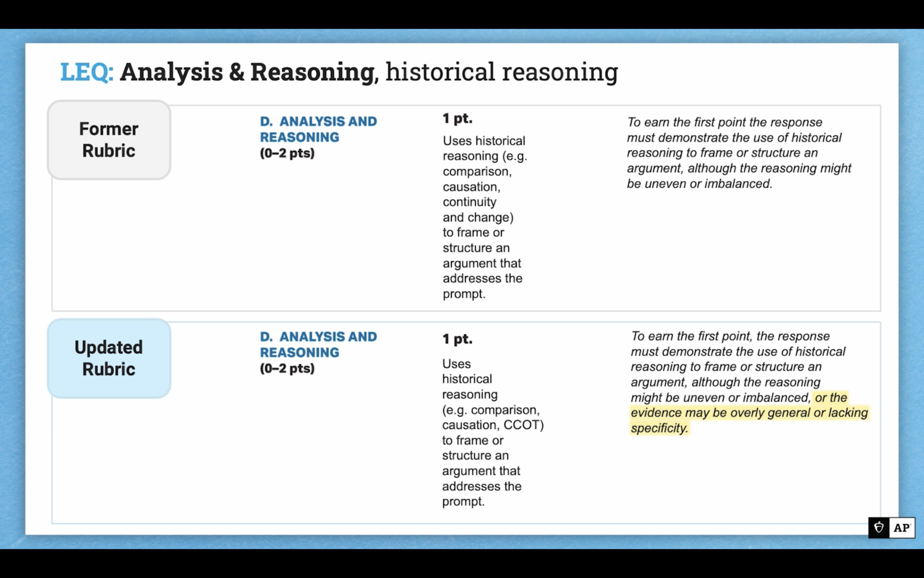Click 'D. ANALYSIS AND REASONING' heading in updated rubric
Screen dimensions: 924x578
(318, 345)
